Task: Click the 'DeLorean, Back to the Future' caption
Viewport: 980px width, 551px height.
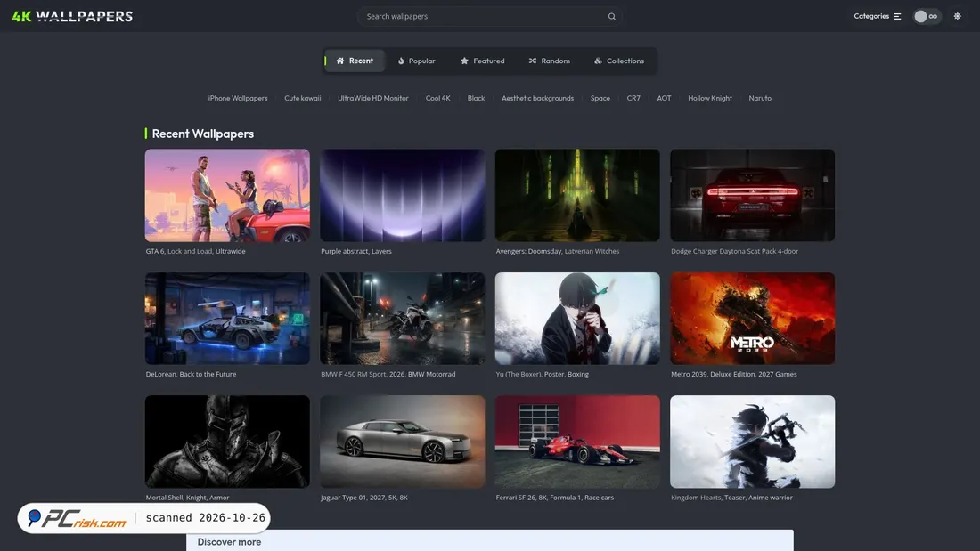Action: 192,374
